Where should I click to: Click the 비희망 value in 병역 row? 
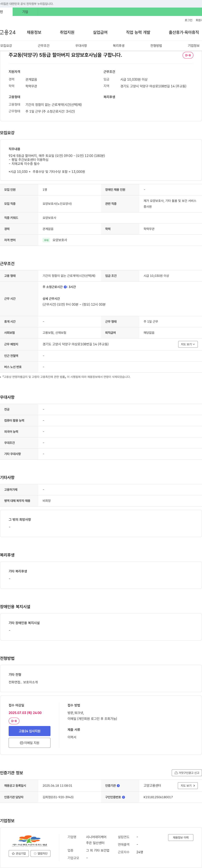click(x=47, y=501)
